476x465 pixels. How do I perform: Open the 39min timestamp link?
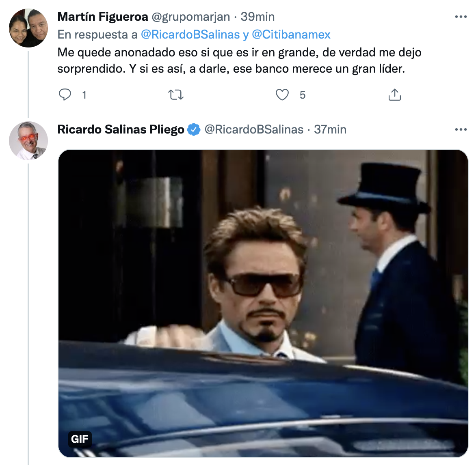(257, 17)
